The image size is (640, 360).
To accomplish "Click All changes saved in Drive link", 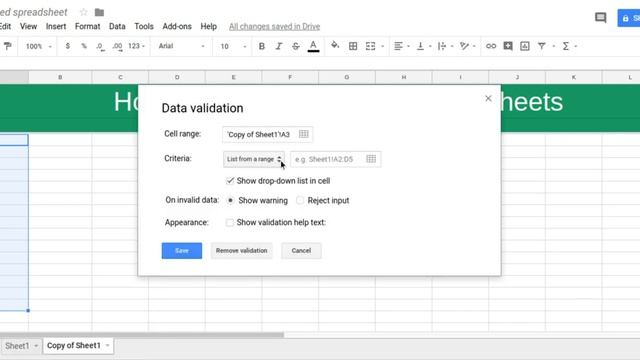I will (274, 27).
